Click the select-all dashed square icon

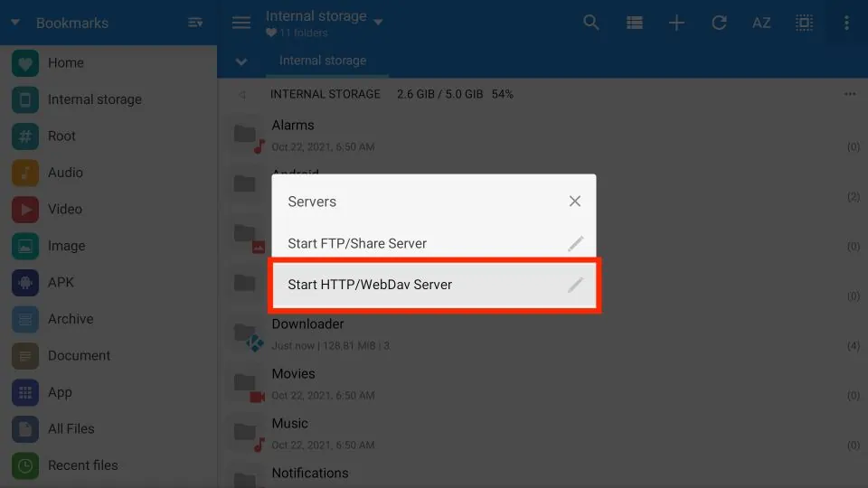804,23
